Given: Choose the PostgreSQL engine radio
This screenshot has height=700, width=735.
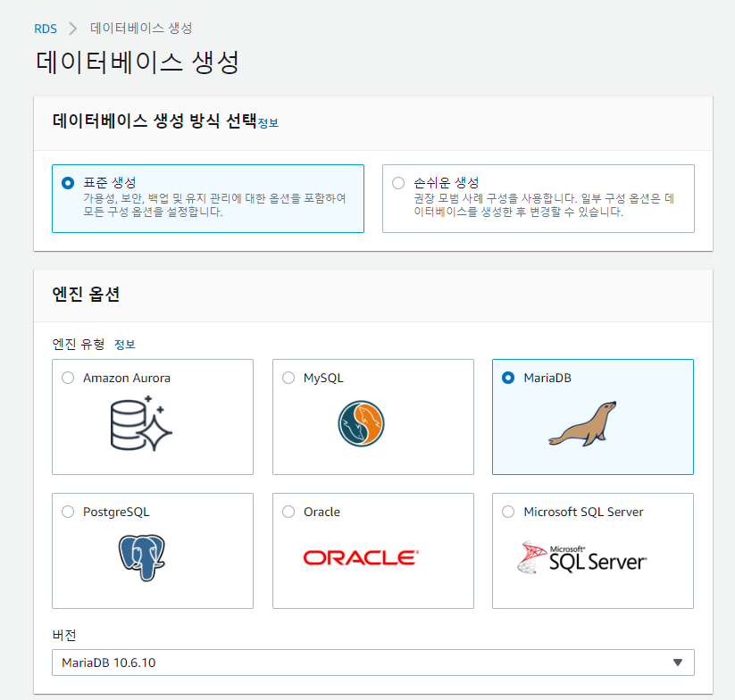Looking at the screenshot, I should tap(68, 512).
